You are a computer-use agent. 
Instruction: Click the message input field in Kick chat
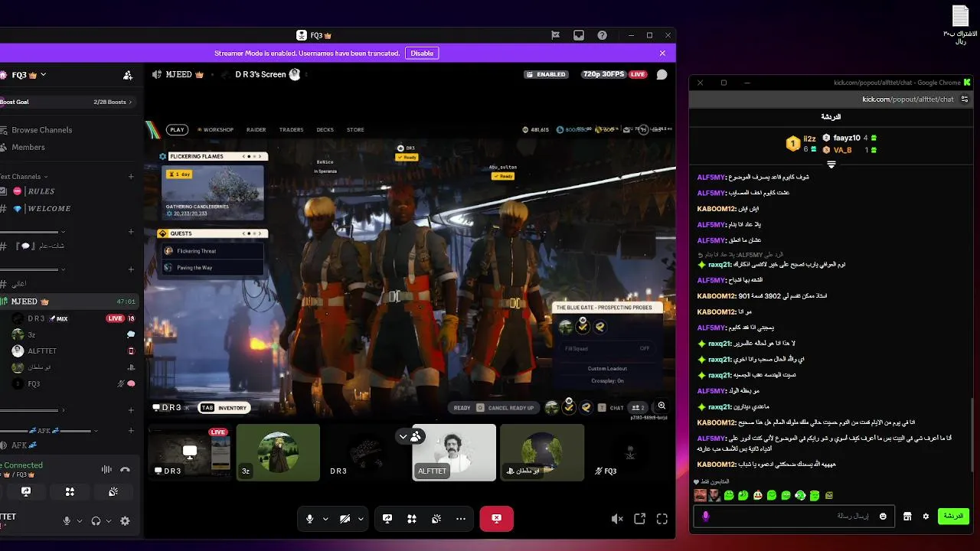pos(795,517)
